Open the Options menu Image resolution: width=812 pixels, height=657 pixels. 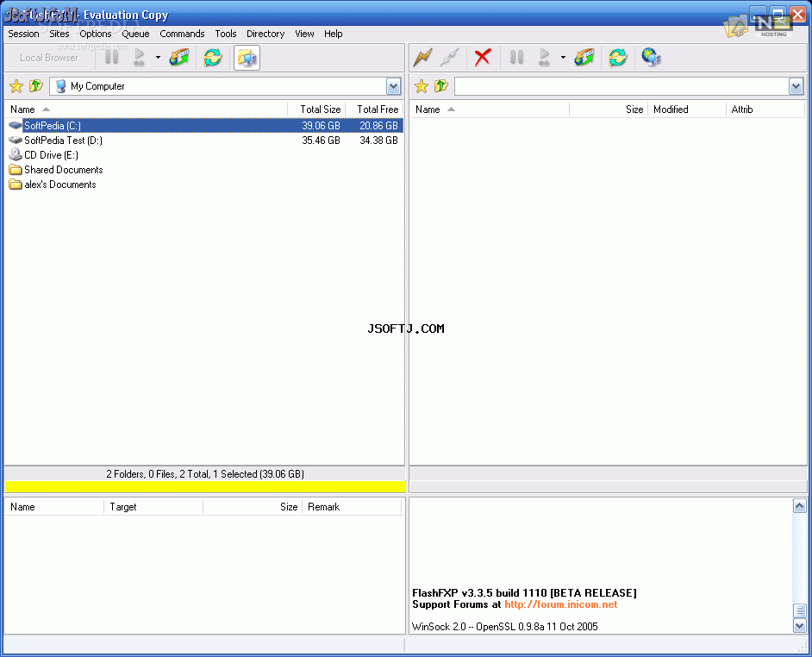(x=96, y=34)
